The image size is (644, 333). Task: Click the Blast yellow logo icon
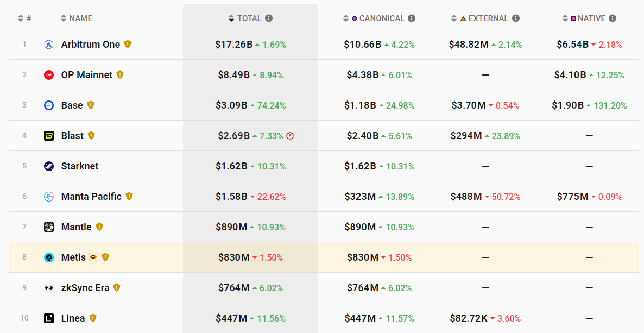pyautogui.click(x=49, y=136)
